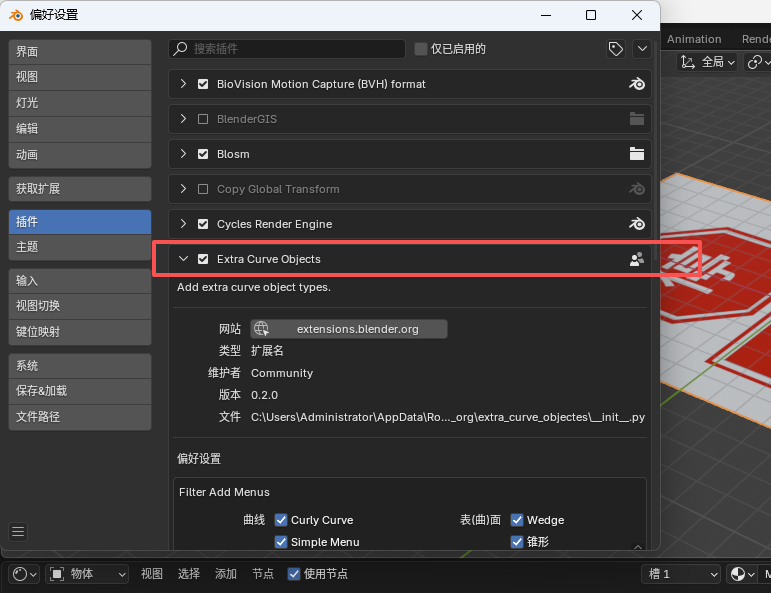Open the extensions.blender.org website link
This screenshot has width=771, height=593.
348,329
